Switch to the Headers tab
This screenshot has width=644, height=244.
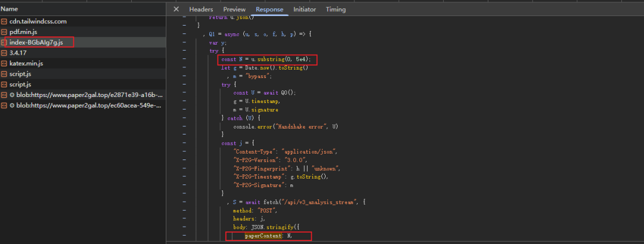201,9
